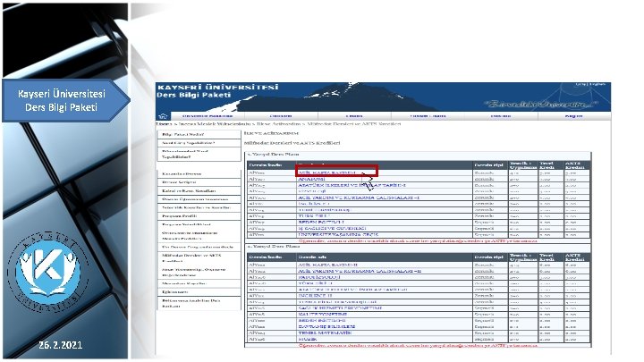644x362 pixels.
Task: Open ÜNİVERSİTE YAŞAMINA GEÇİŞ course link
Action: 338,234
